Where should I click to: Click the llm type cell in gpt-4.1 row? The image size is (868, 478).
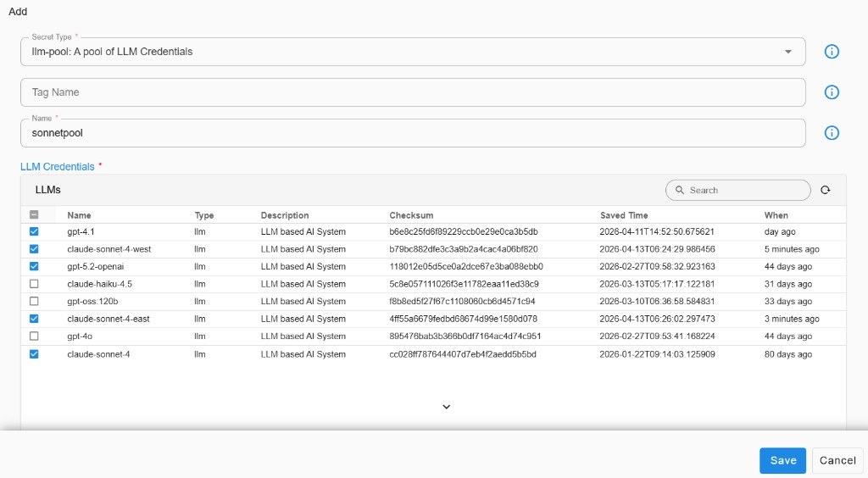tap(200, 232)
